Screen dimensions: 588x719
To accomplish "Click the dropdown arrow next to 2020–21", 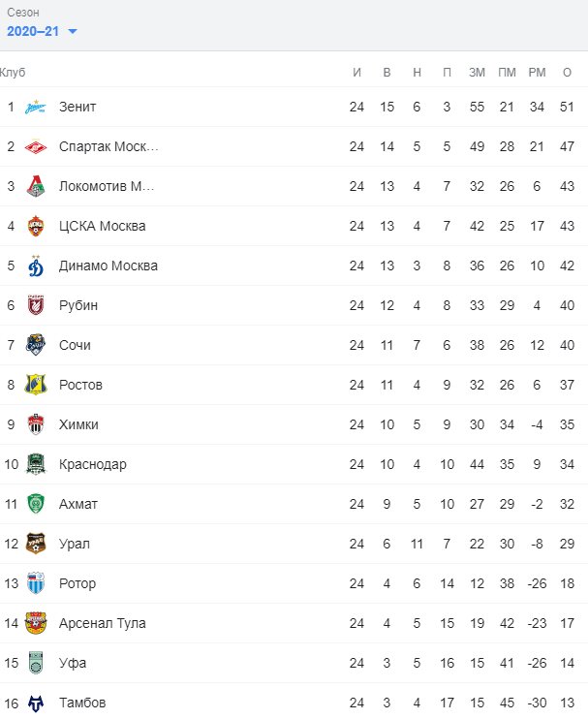I will (x=73, y=32).
